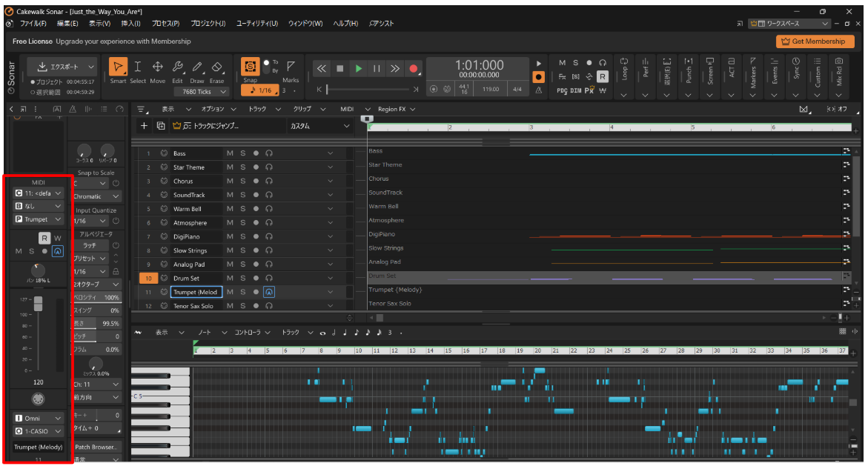Viewport: 868px width, 466px height.
Task: Click the volume fader in inspector
Action: click(x=39, y=303)
